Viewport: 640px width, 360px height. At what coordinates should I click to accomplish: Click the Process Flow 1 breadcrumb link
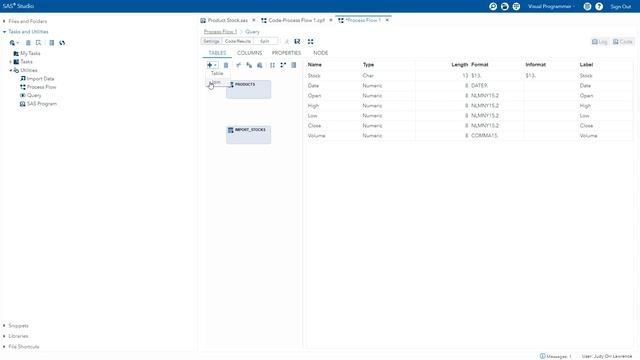coord(220,31)
